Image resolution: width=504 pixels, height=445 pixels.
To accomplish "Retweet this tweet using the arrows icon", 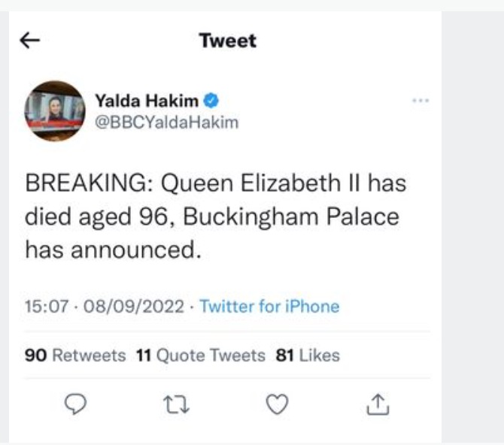I will (x=175, y=404).
